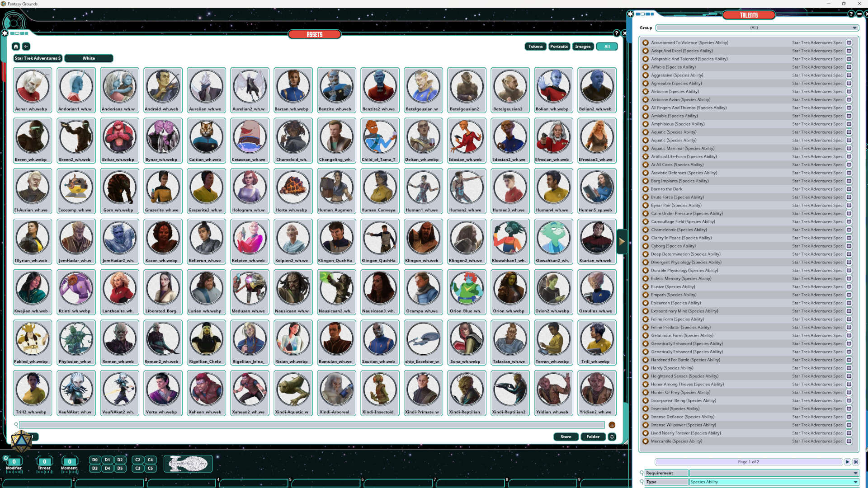
Task: Select the Andorian1 token thumbnail
Action: tap(75, 90)
